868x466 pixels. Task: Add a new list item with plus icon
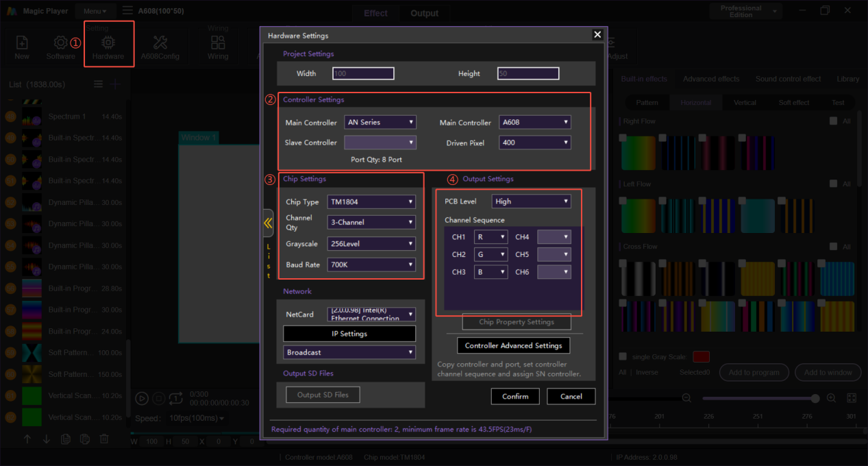click(x=116, y=84)
